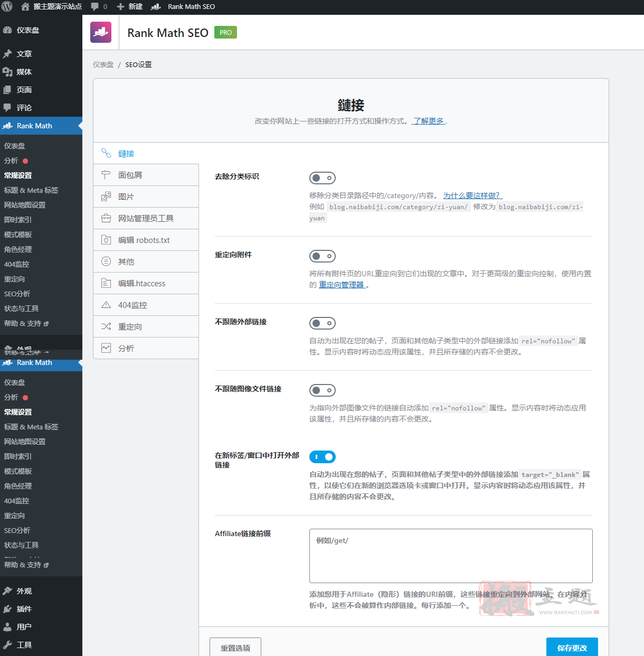
Task: Click the purple Rank Math logo in header
Action: tap(101, 32)
